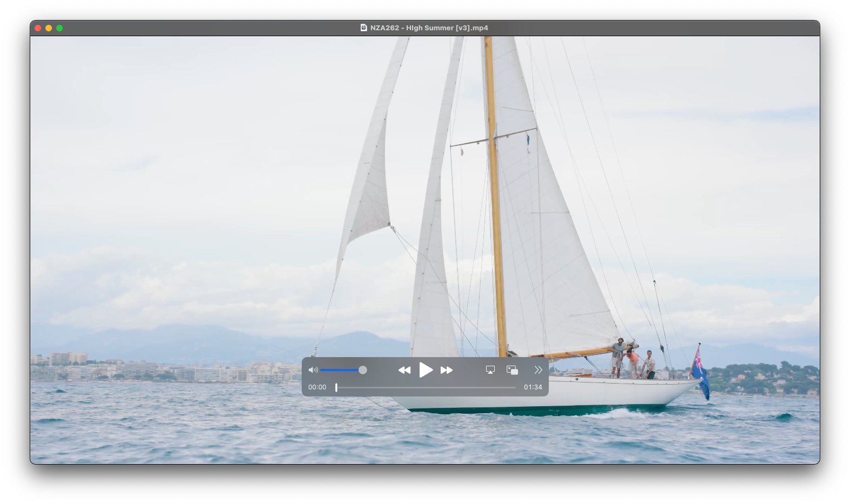Click the playhead at the timeline start
This screenshot has width=850, height=504.
click(x=336, y=387)
